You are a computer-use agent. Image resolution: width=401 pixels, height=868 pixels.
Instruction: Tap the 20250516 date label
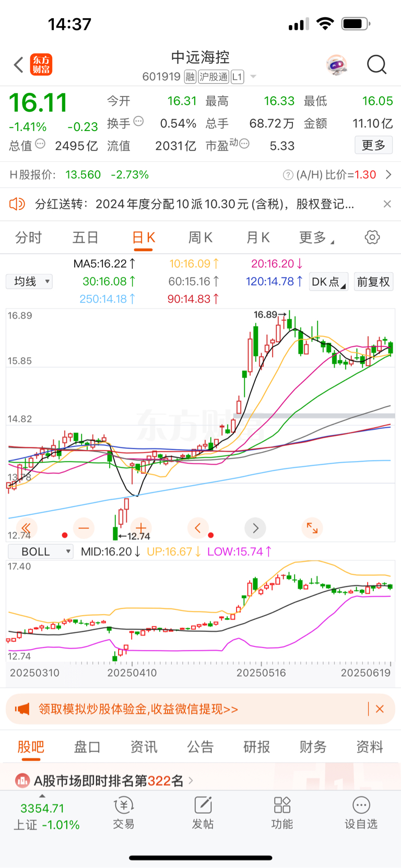click(x=261, y=673)
